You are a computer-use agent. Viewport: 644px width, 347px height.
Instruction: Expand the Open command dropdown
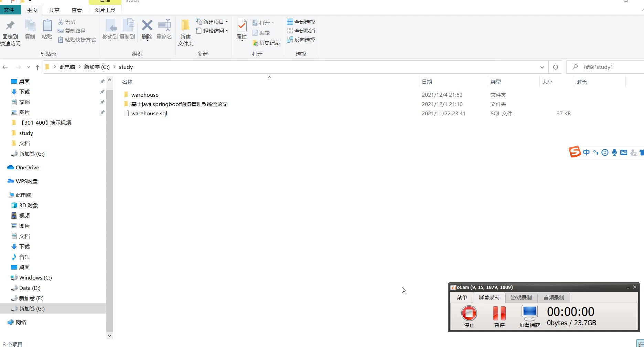point(273,23)
